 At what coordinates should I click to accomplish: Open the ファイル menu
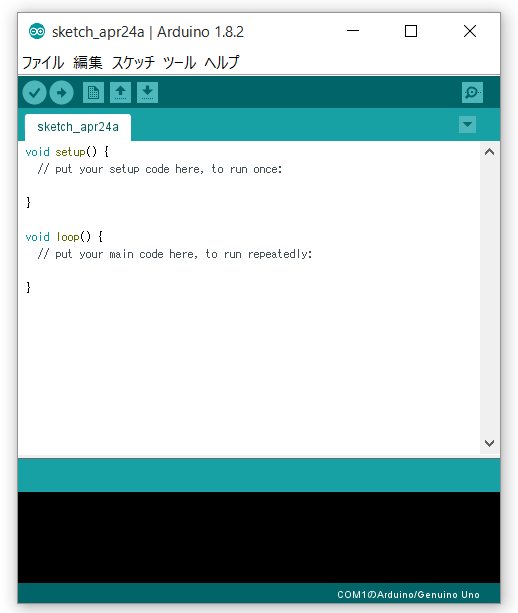[43, 63]
